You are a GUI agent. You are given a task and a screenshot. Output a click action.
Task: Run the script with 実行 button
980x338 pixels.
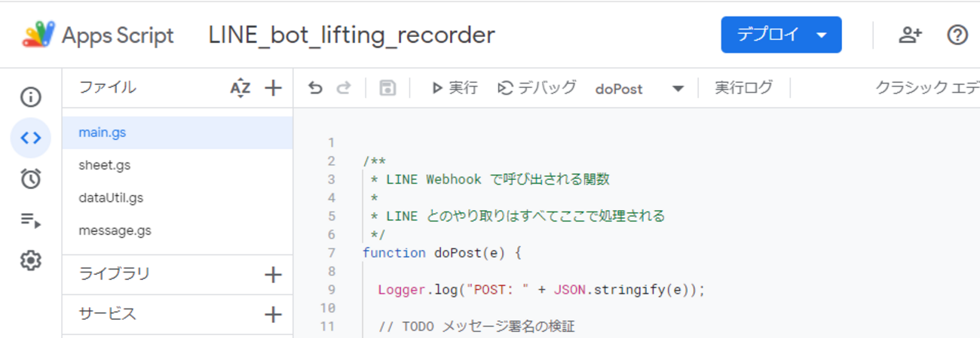point(455,88)
